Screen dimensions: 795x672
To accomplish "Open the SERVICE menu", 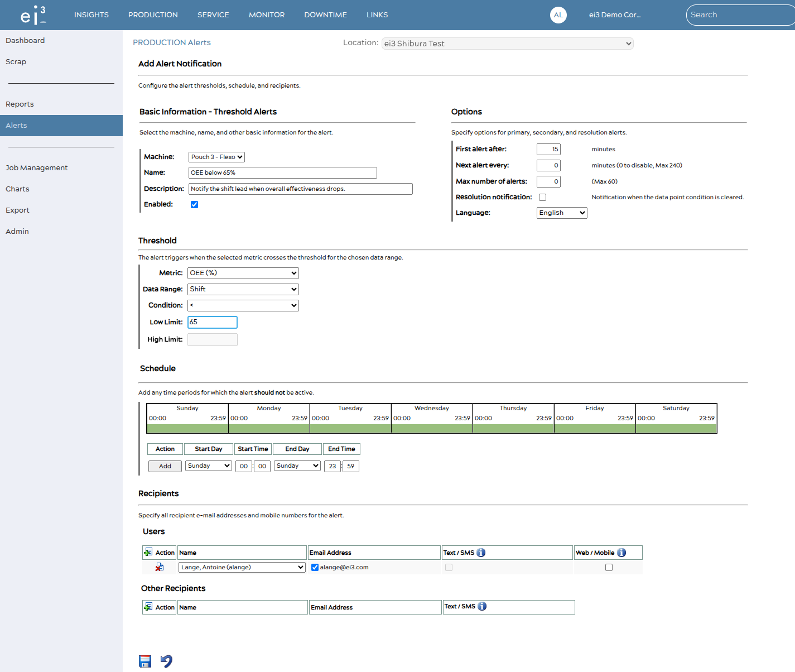I will (213, 15).
